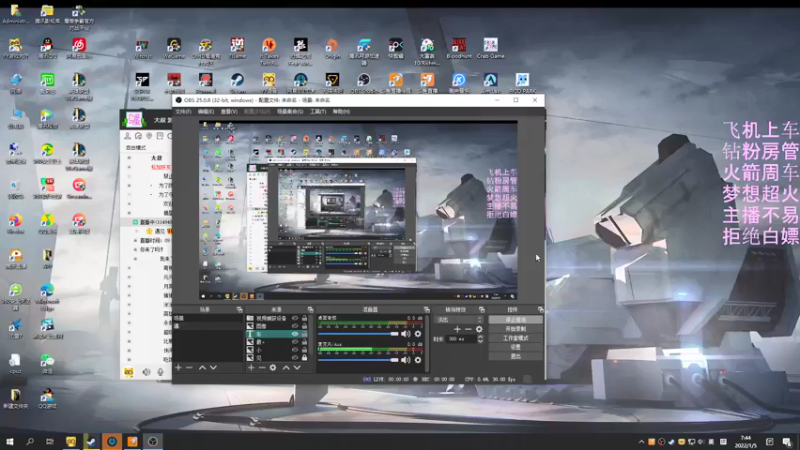The height and width of the screenshot is (450, 800).
Task: Toggle lock on 视频捕获设备 source
Action: point(304,318)
